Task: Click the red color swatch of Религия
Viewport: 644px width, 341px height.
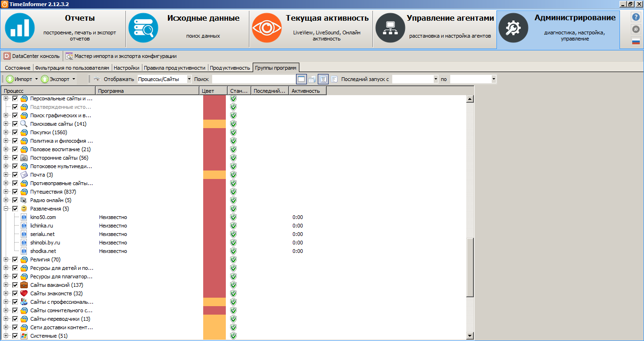Action: pos(215,260)
